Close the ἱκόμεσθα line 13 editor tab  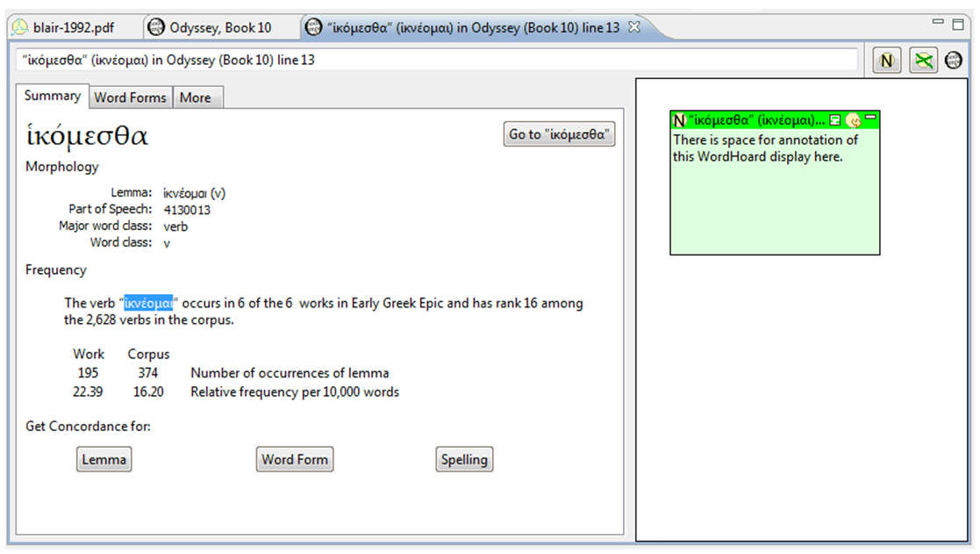(633, 27)
